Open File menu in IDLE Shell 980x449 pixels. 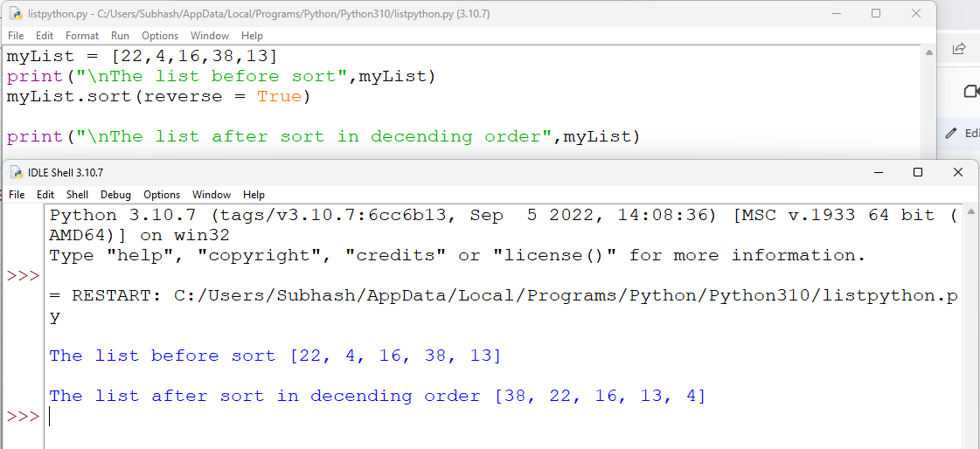pos(17,194)
